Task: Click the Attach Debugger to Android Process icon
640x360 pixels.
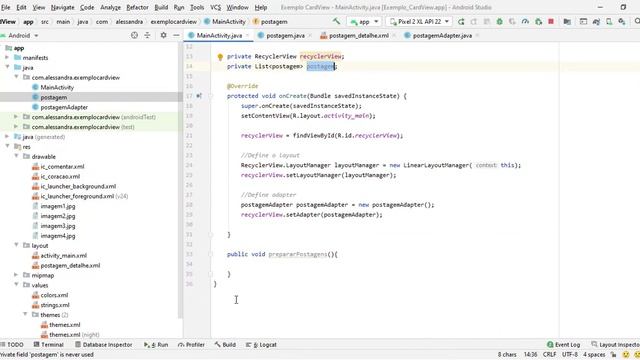Action: click(x=538, y=22)
